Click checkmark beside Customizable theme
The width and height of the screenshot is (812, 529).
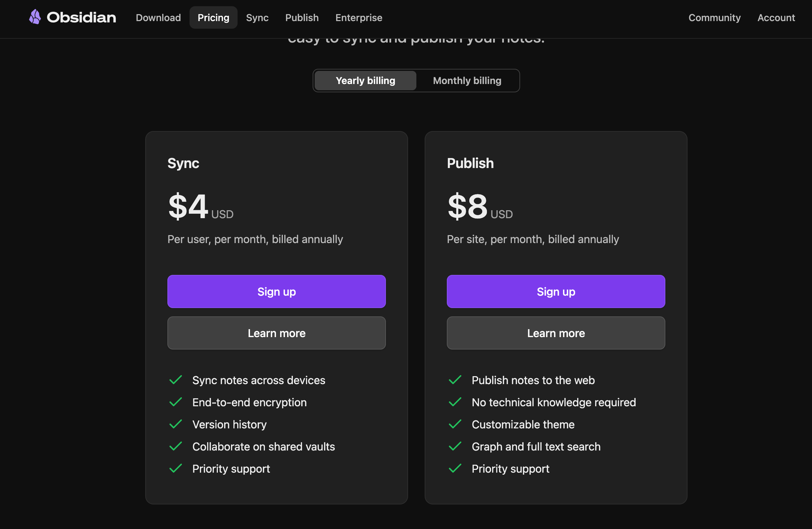455,424
